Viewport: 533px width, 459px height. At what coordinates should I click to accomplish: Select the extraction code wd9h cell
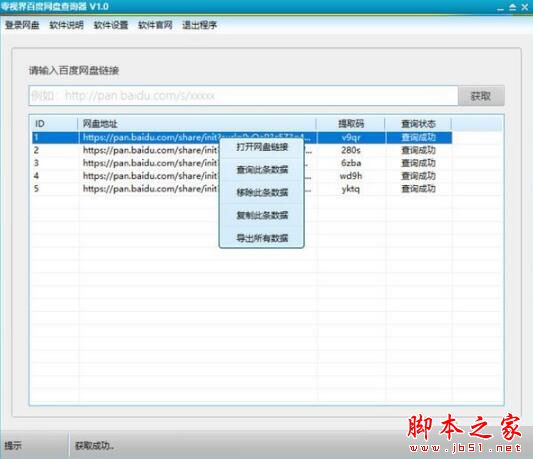click(x=351, y=176)
